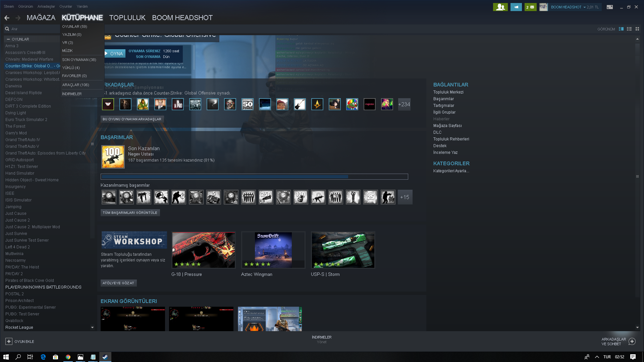The width and height of the screenshot is (644, 362).
Task: Click the TUR language indicator in tray
Action: tap(607, 357)
